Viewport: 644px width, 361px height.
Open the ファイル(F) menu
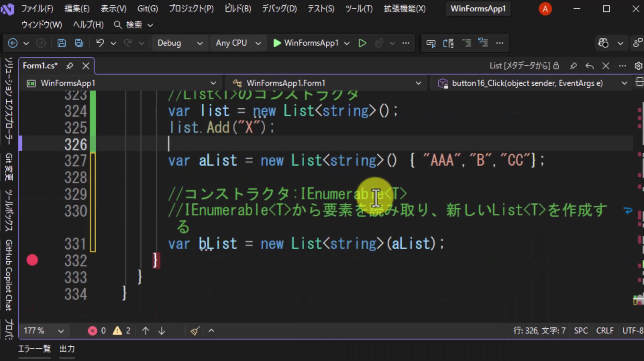coord(37,9)
